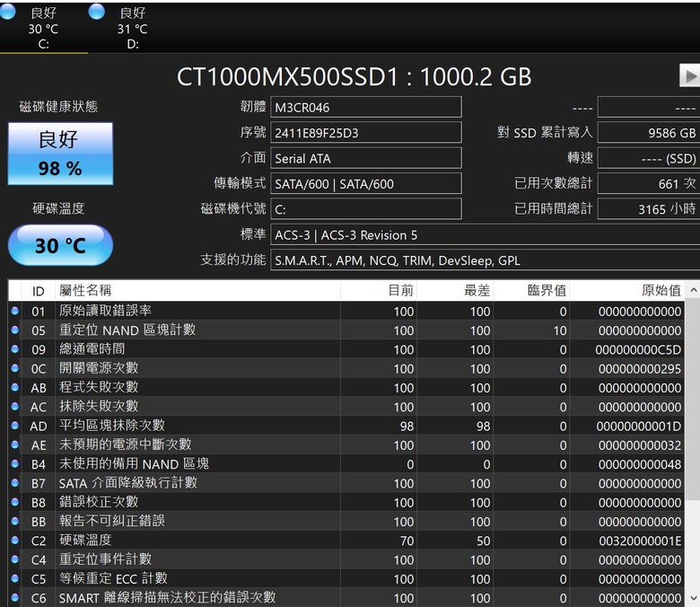This screenshot has height=607, width=700.
Task: Click the next disk arrow button
Action: pos(690,76)
